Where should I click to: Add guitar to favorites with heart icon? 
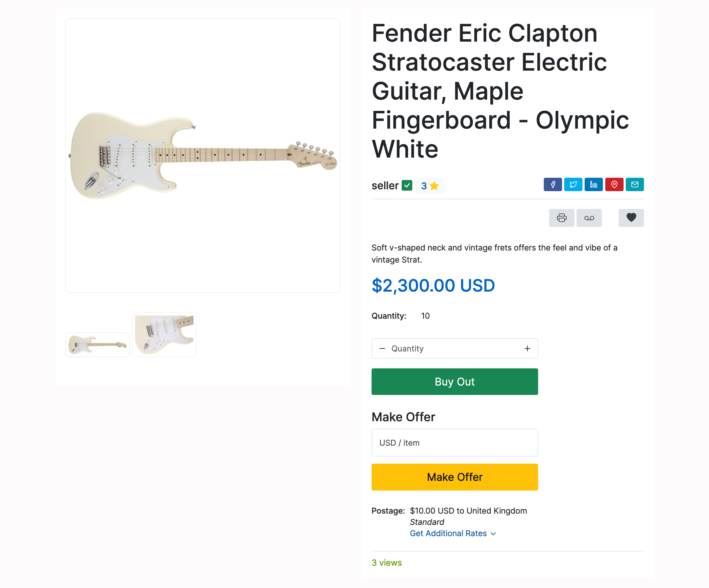631,218
